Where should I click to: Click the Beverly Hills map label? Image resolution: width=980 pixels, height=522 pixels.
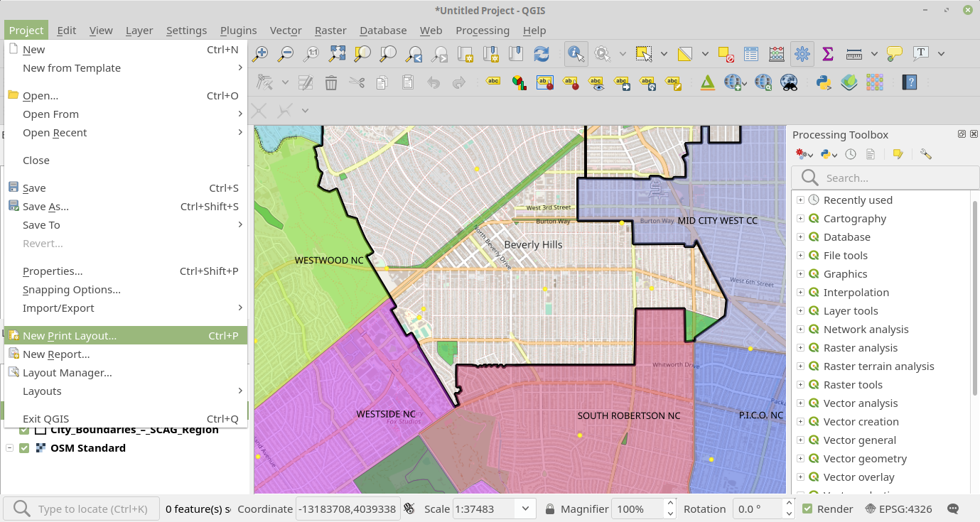tap(533, 244)
